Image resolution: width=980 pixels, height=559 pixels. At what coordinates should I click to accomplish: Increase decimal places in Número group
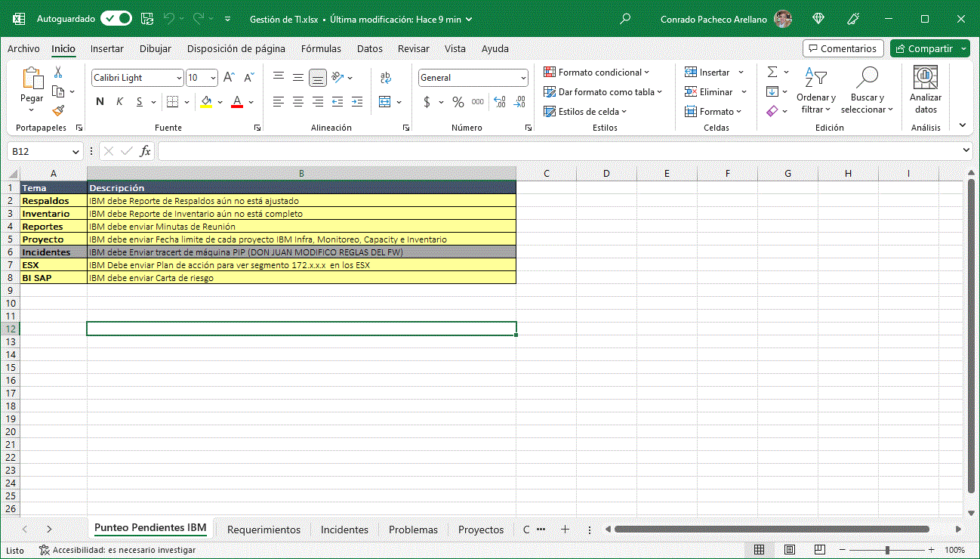click(x=499, y=102)
